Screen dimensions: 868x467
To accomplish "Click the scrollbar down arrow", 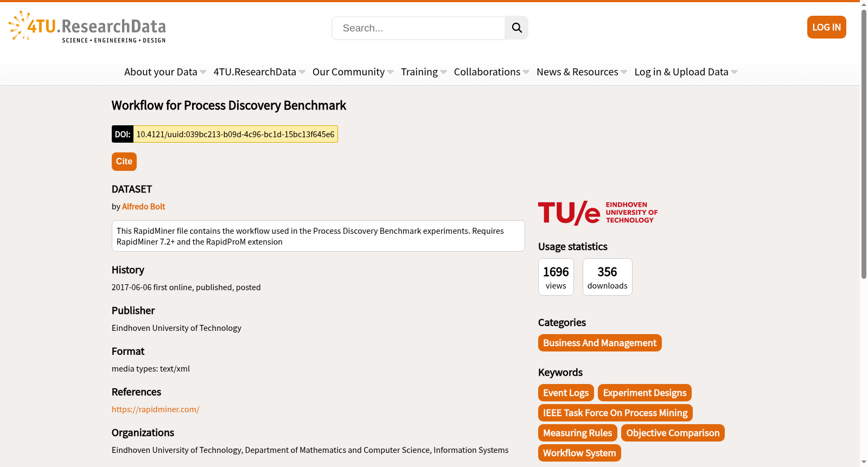I will pos(864,462).
